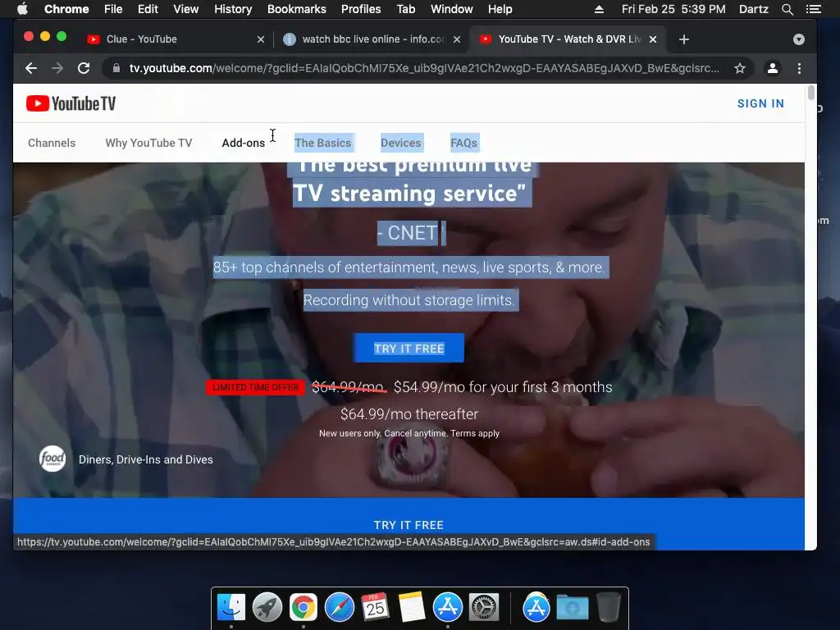Click the $54.99/mo for your first 3 months text
Screen dimensions: 840x630
(503, 387)
